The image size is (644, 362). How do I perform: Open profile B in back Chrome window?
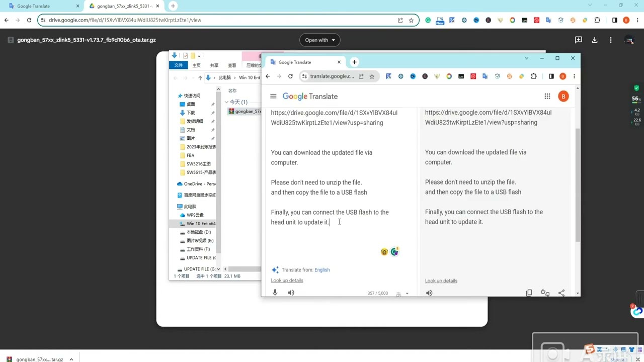[626, 20]
